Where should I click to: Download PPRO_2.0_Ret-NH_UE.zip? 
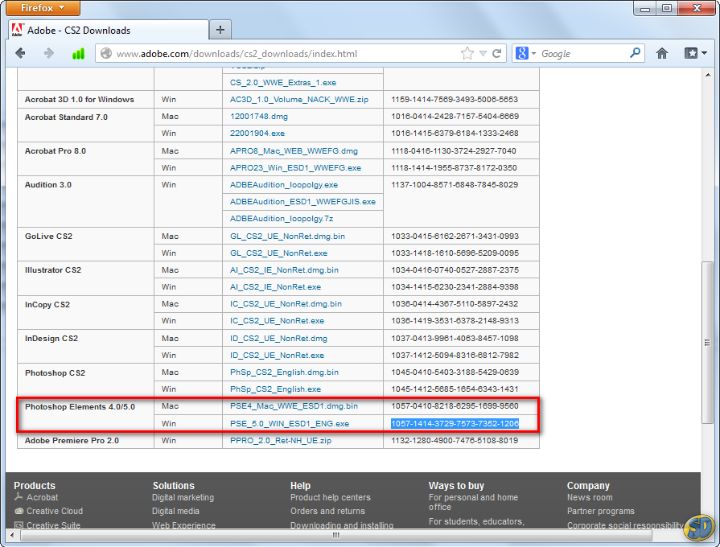point(281,440)
